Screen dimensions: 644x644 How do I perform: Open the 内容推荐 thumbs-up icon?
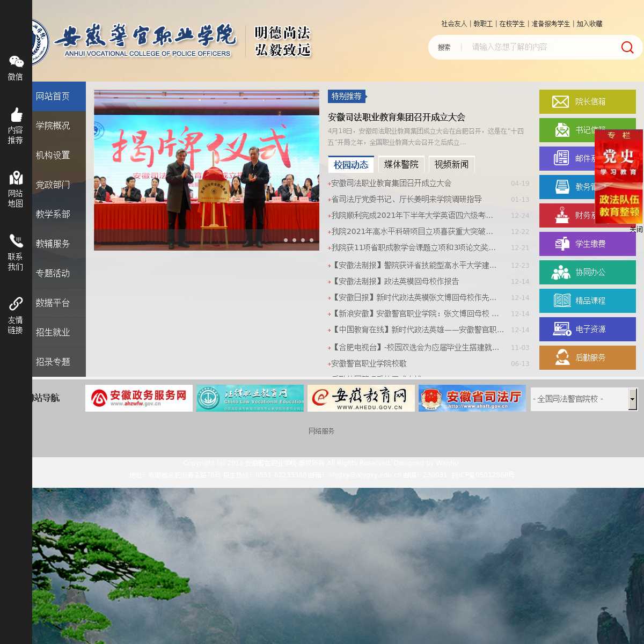16,115
